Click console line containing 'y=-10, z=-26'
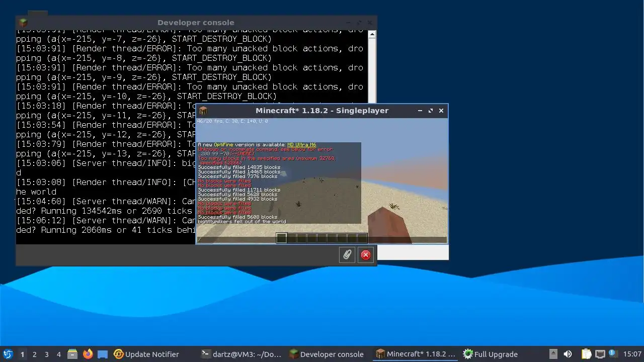The height and width of the screenshot is (362, 644). click(x=146, y=96)
